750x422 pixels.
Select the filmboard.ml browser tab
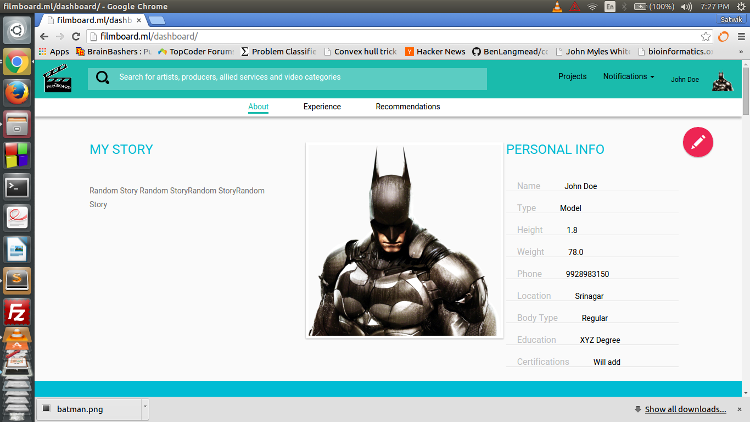pos(91,20)
